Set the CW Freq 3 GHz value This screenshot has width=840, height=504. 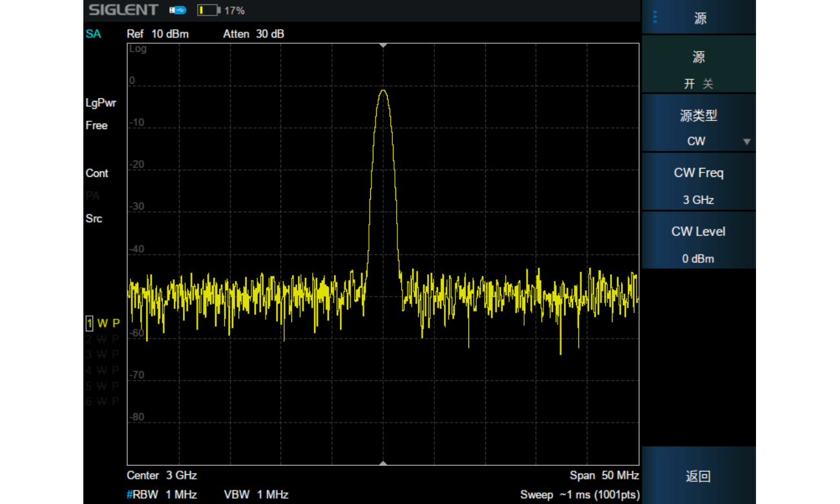tap(698, 182)
